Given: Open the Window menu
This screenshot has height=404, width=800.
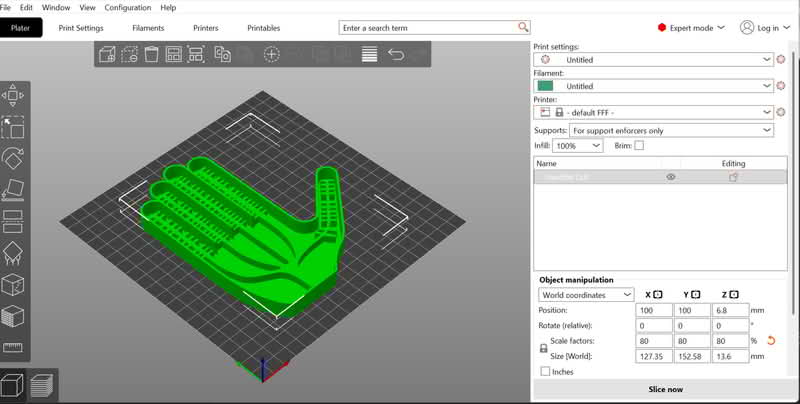Looking at the screenshot, I should [x=56, y=8].
